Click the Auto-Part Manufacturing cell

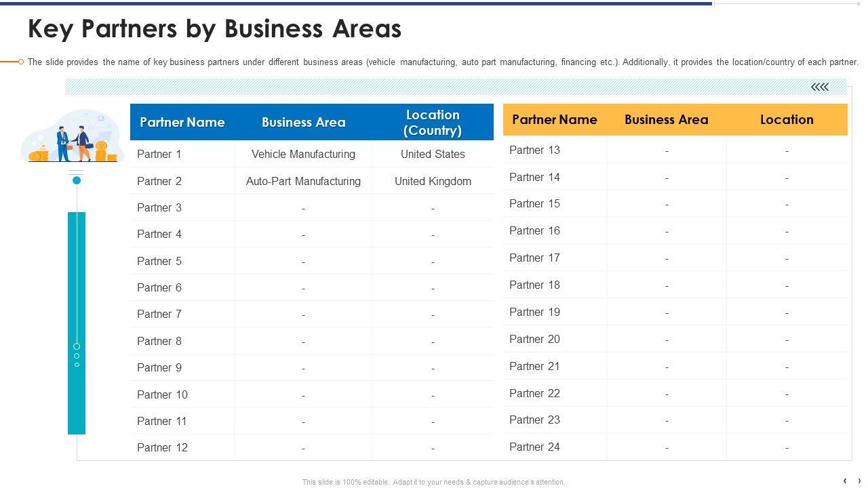(303, 181)
